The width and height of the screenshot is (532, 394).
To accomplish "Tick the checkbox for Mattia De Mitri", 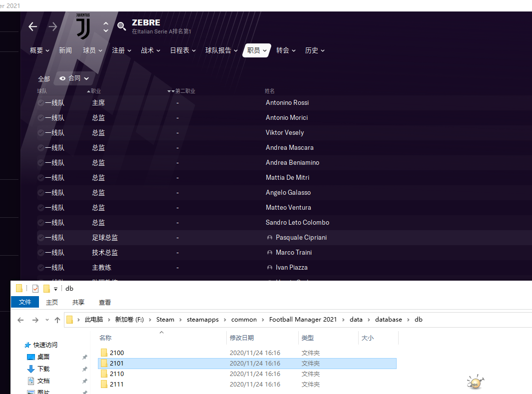I will pyautogui.click(x=41, y=178).
